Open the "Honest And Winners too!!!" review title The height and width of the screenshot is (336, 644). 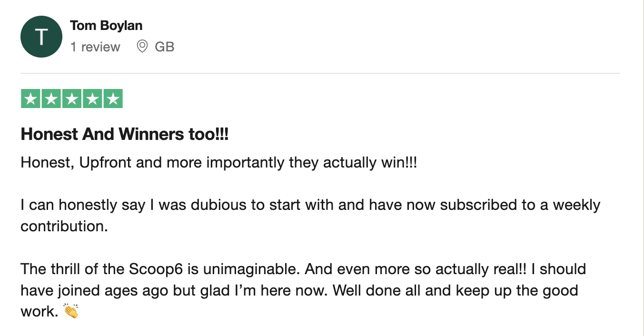pos(125,135)
